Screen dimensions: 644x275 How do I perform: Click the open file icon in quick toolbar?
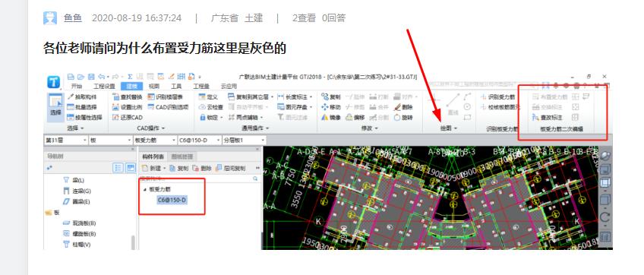[x=81, y=77]
